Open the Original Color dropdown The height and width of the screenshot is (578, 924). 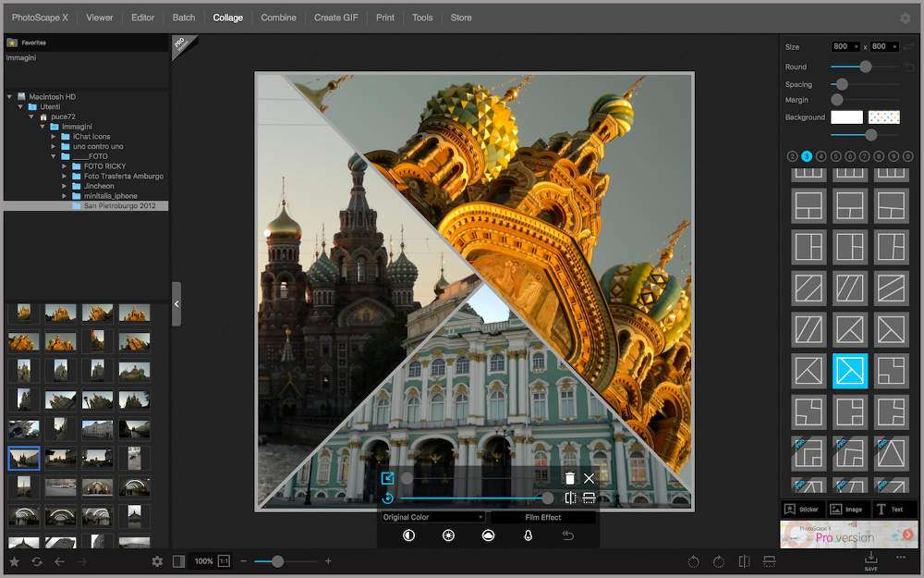433,517
